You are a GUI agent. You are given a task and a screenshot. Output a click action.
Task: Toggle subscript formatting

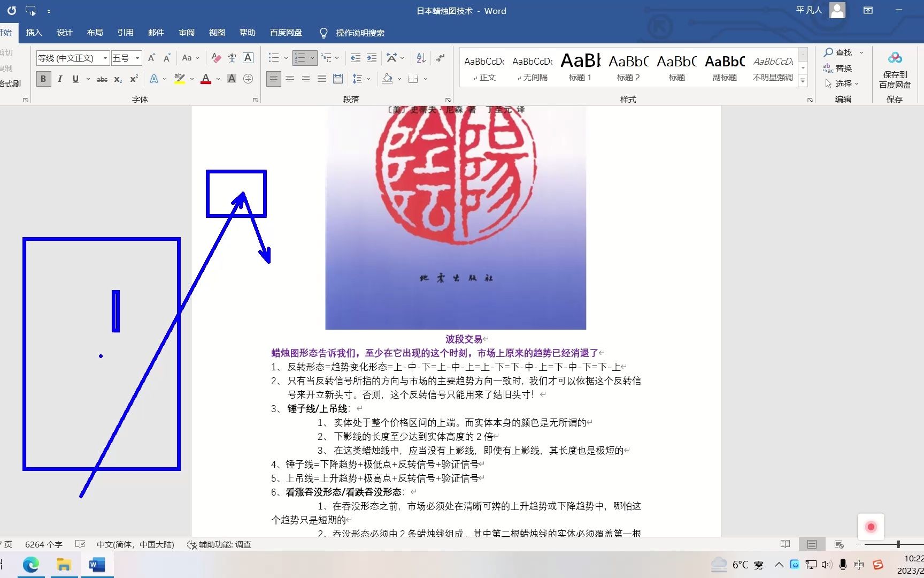(x=118, y=79)
